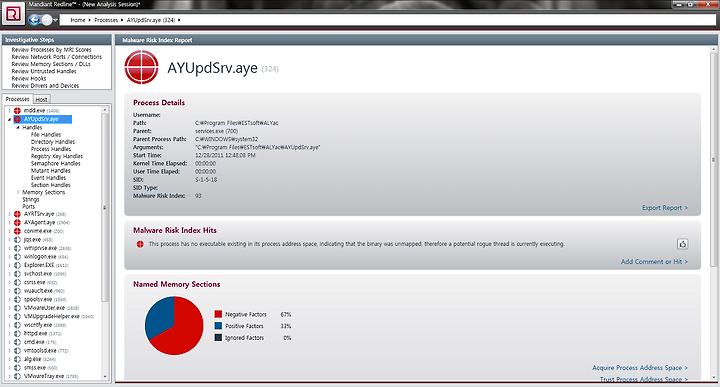Go to Home in the breadcrumb
The image size is (720, 387).
point(78,20)
